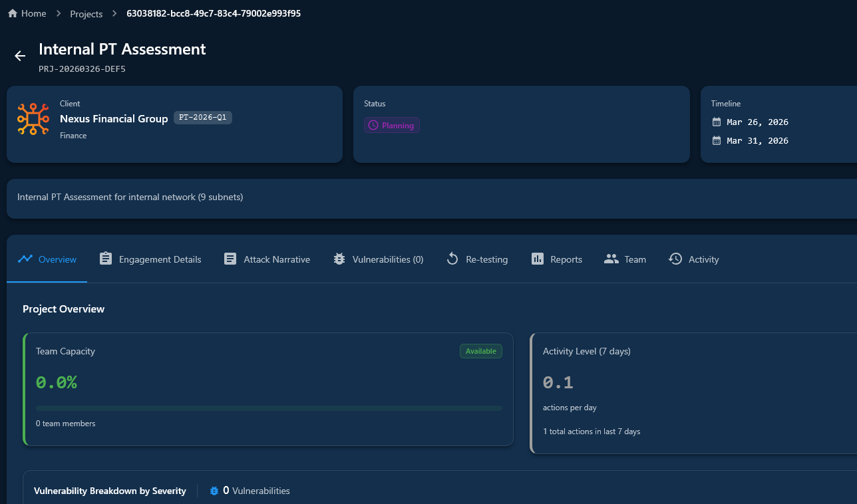The height and width of the screenshot is (504, 857).
Task: Open the Vulnerabilities (0) tab
Action: 378,259
